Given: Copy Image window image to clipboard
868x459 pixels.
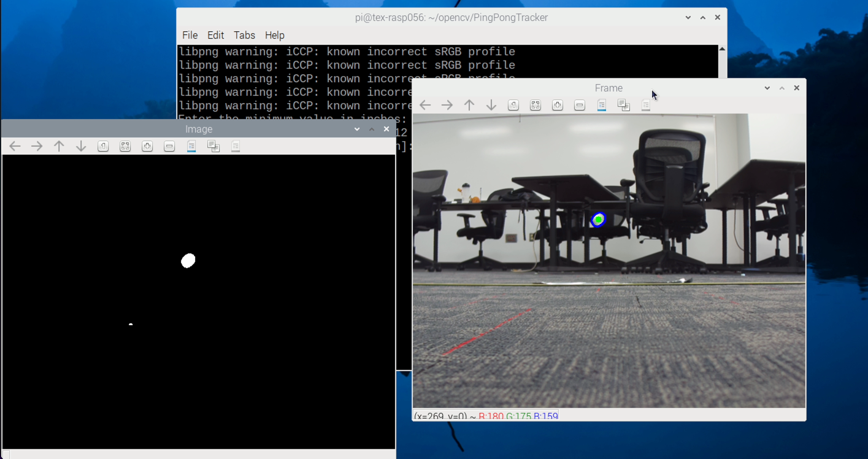Looking at the screenshot, I should click(213, 146).
